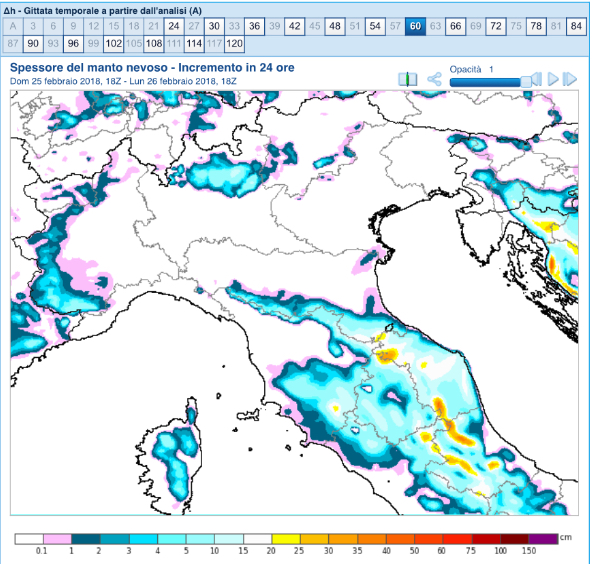Play the forecast animation

(553, 79)
